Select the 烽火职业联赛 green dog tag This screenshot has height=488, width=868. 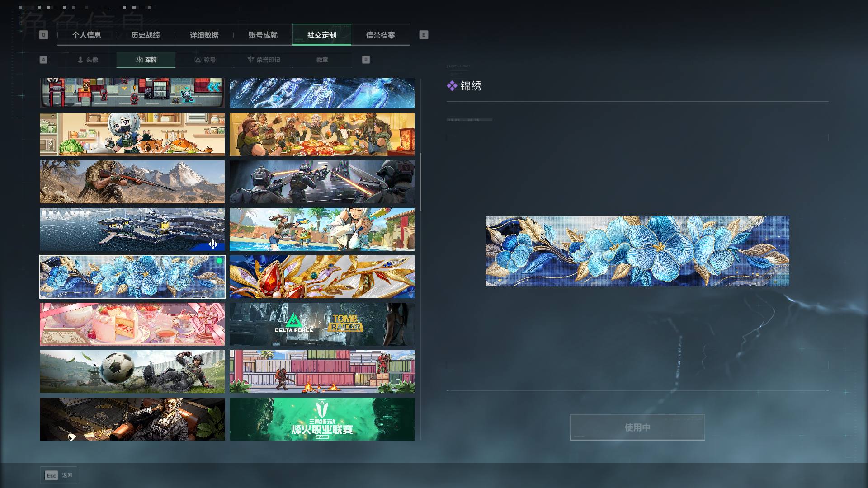pyautogui.click(x=322, y=419)
